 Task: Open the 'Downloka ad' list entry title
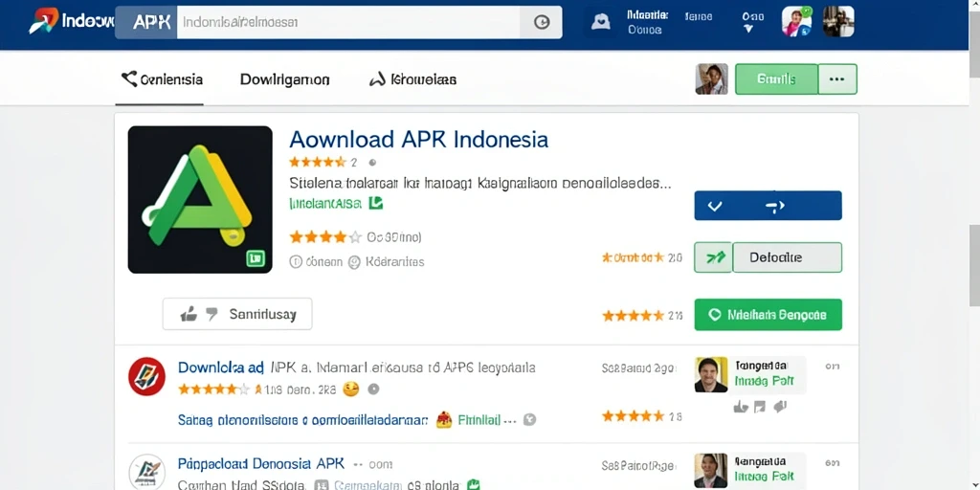tap(221, 367)
